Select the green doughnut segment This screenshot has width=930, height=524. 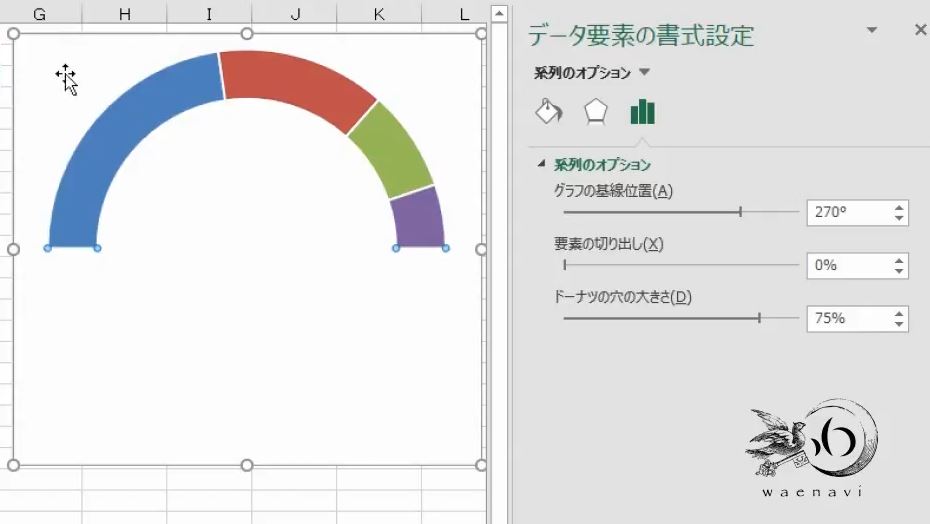(391, 151)
